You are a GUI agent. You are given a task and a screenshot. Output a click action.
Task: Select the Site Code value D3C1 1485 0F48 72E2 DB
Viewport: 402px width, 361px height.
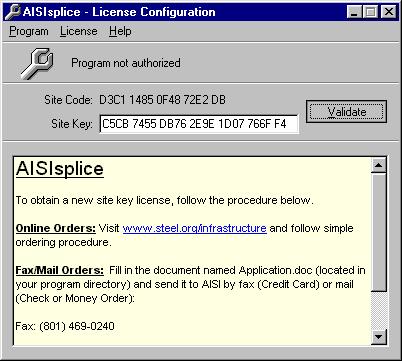162,100
